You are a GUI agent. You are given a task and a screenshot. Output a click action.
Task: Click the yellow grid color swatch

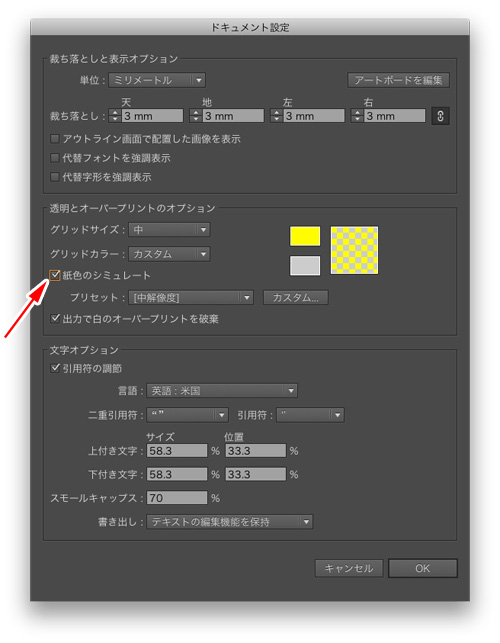tap(305, 236)
